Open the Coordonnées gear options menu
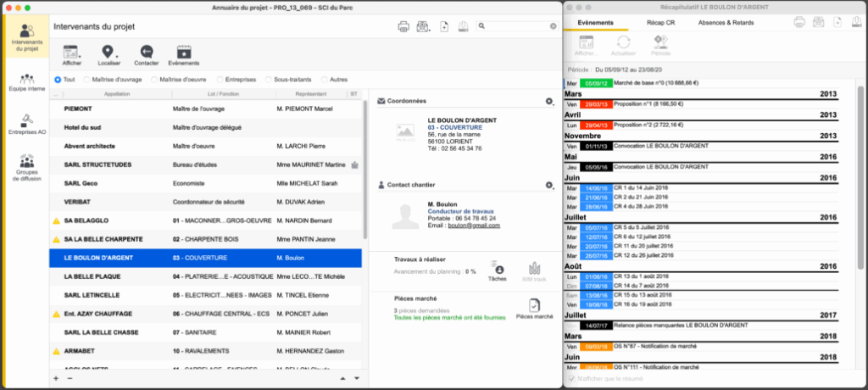 pyautogui.click(x=549, y=101)
